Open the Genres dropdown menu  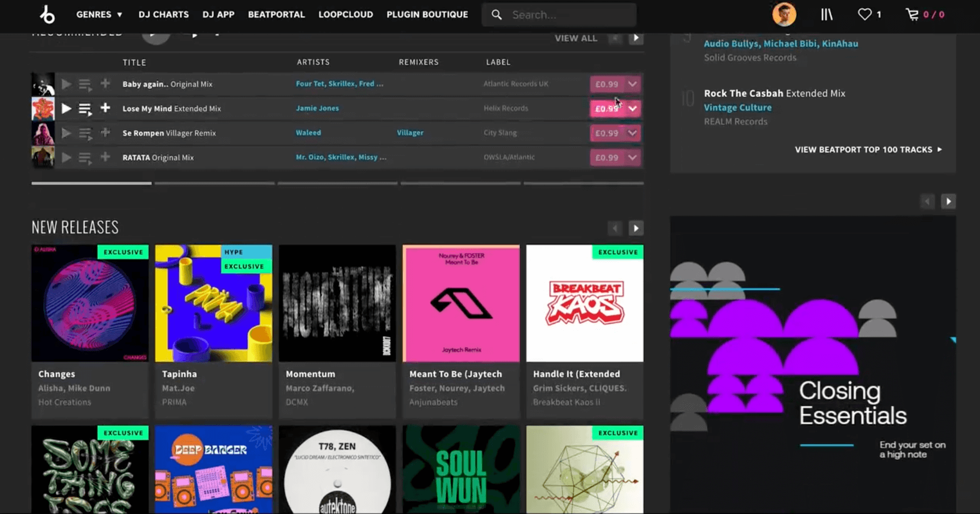[x=100, y=14]
